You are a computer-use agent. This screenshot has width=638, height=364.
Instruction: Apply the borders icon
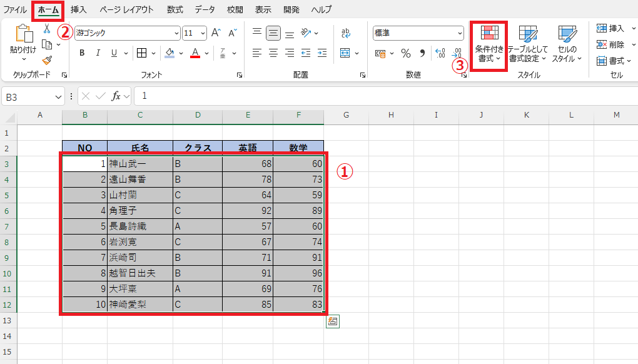coord(141,53)
